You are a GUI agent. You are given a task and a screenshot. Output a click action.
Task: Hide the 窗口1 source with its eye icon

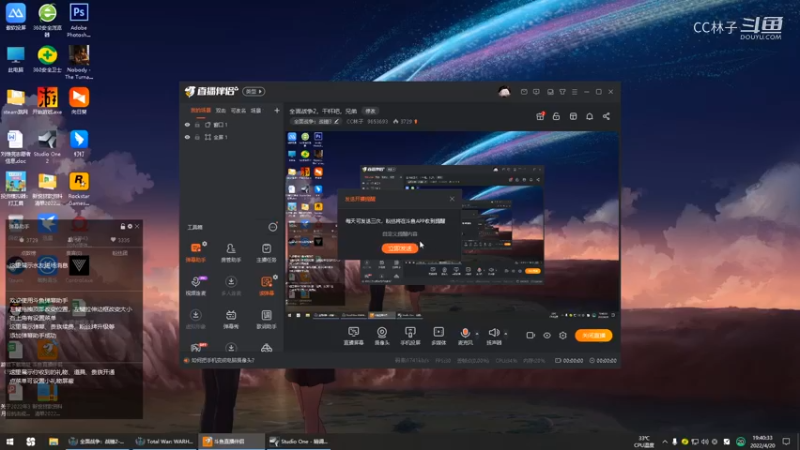[x=187, y=124]
